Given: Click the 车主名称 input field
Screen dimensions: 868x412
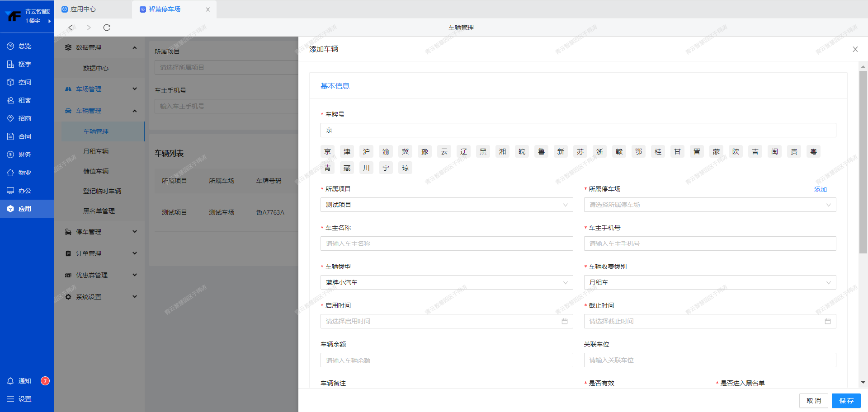Looking at the screenshot, I should (446, 243).
